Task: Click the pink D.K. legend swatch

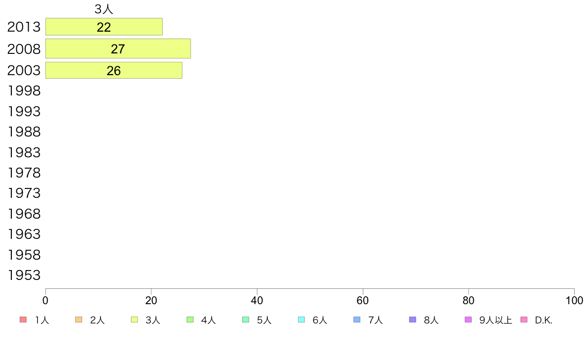Action: pos(524,320)
